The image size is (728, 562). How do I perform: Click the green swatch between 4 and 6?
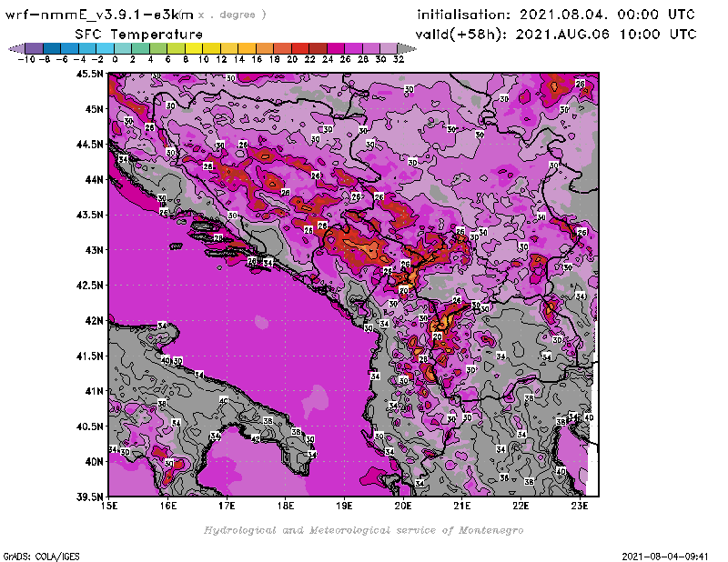pyautogui.click(x=158, y=48)
